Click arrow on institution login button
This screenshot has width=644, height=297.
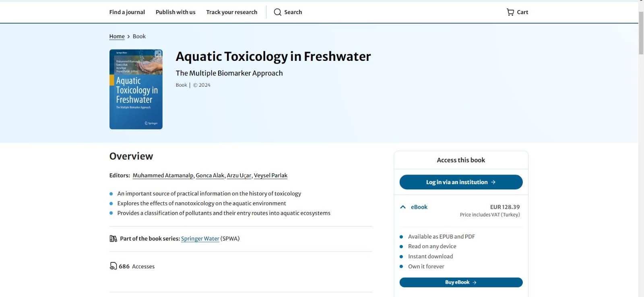click(493, 182)
